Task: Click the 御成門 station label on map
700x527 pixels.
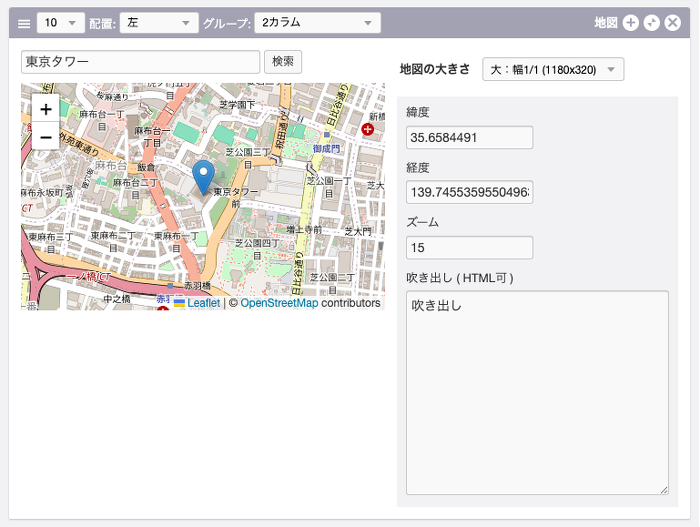Action: pos(327,148)
